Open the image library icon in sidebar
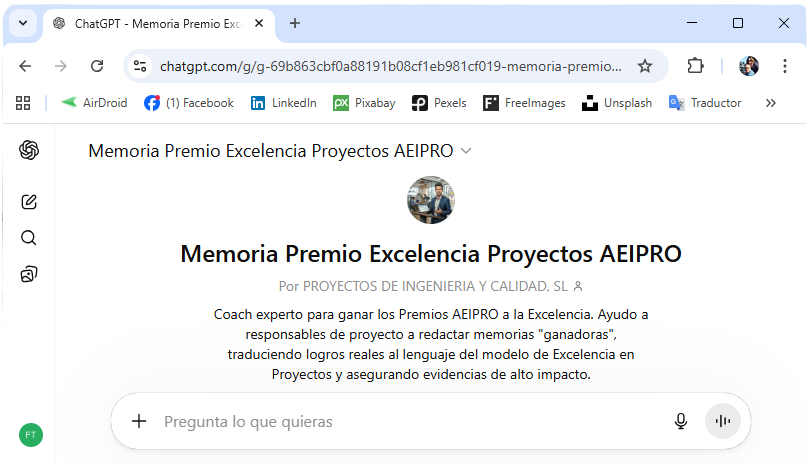This screenshot has width=809, height=467. coord(29,274)
